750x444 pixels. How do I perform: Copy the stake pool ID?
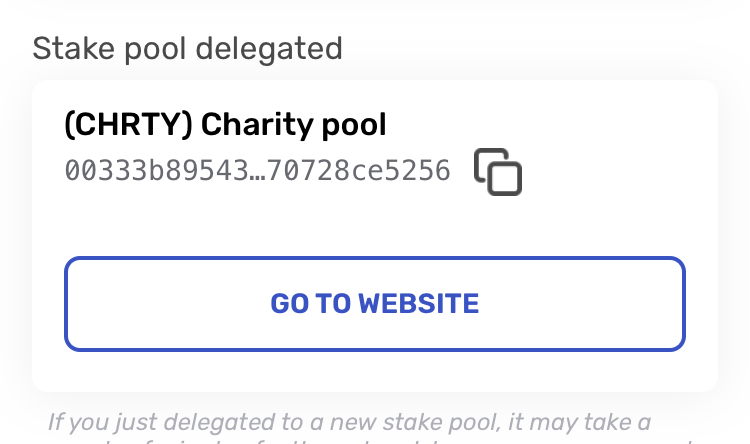(497, 172)
